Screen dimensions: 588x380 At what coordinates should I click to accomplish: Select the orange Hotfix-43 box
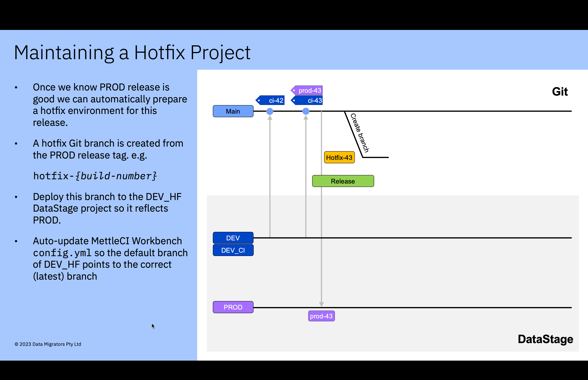click(x=339, y=158)
